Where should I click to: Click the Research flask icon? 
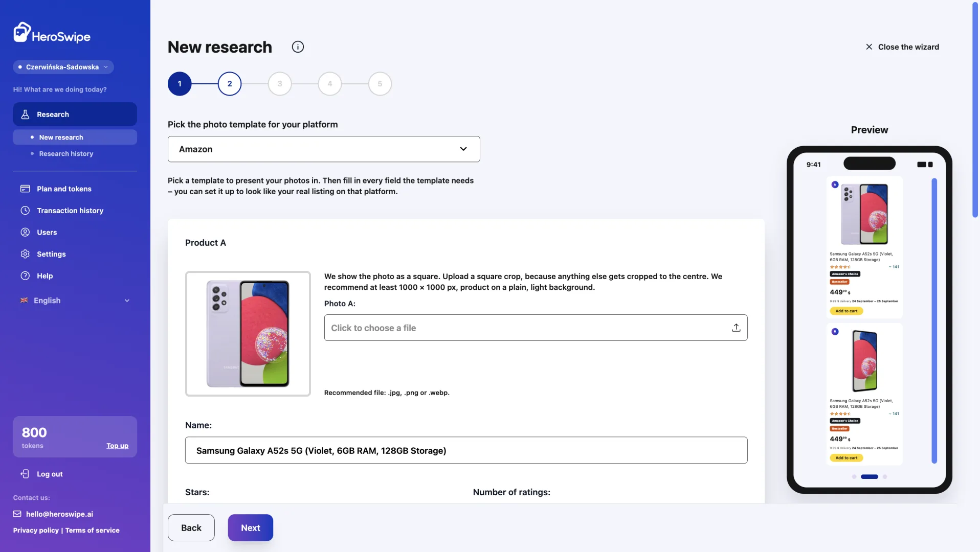25,114
